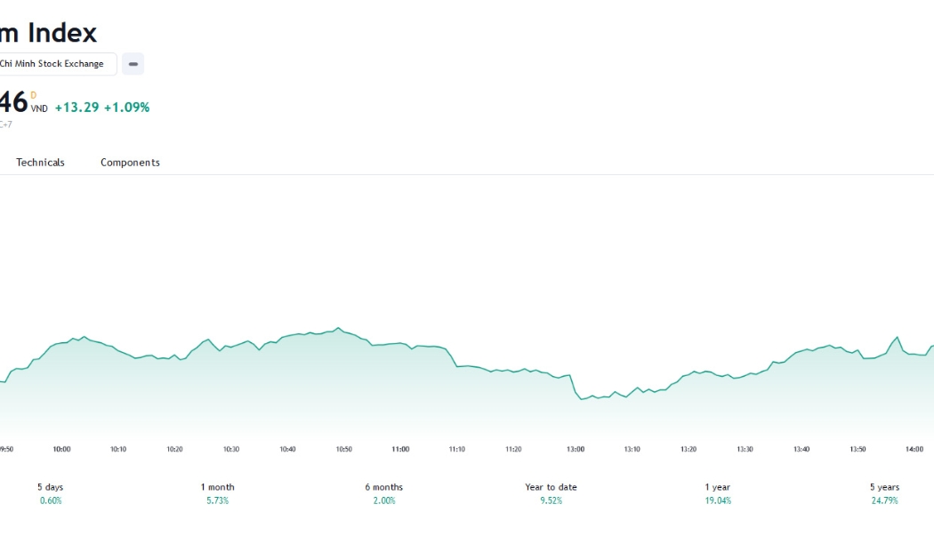The width and height of the screenshot is (934, 560).
Task: Click the chart low just after 13:00
Action: [x=582, y=399]
